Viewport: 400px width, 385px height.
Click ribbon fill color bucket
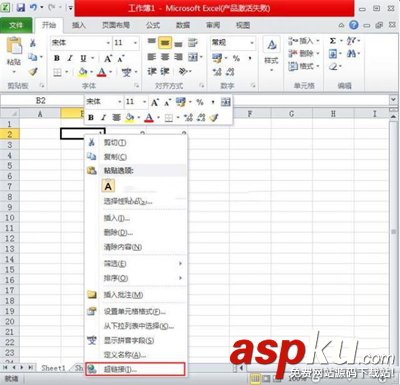click(x=83, y=72)
